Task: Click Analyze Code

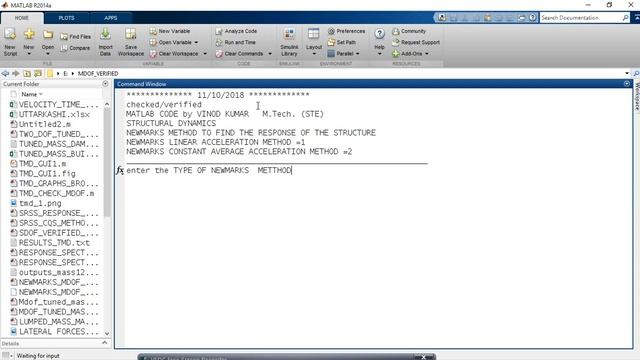Action: point(236,31)
